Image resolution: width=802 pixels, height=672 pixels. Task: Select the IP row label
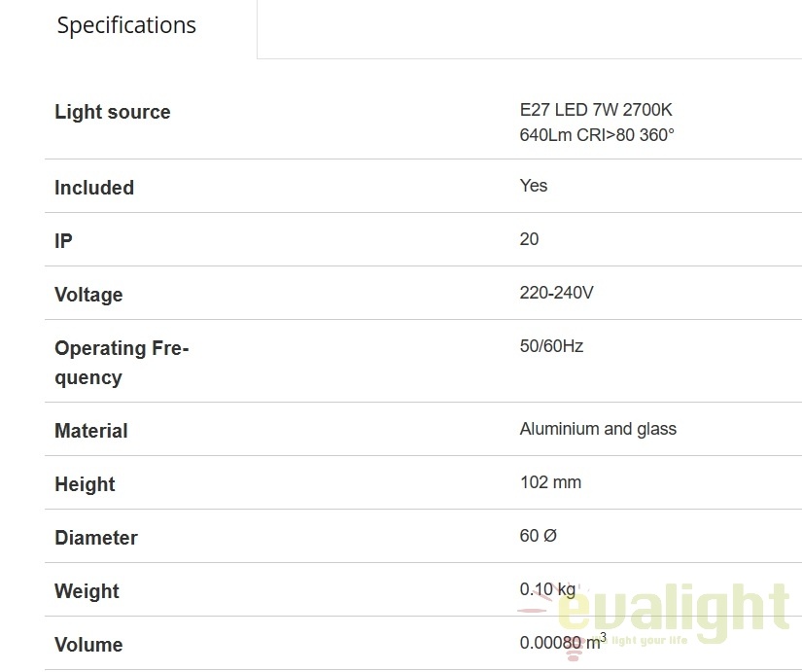pos(63,241)
